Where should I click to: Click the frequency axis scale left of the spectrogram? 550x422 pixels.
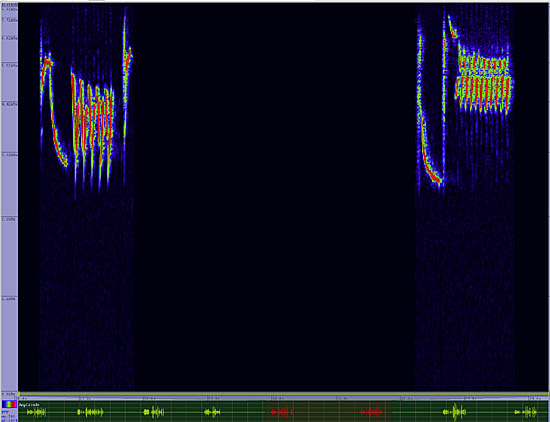[x=9, y=198]
